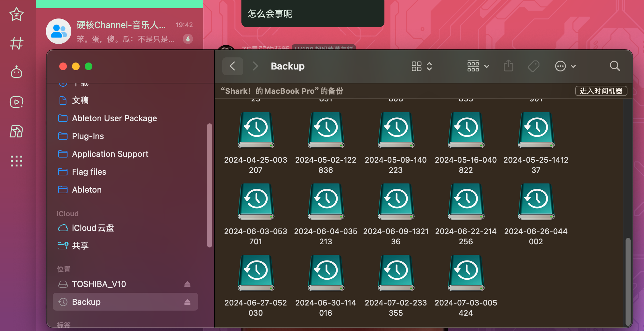Click the 进入时间机器 button
The height and width of the screenshot is (331, 644).
point(601,91)
